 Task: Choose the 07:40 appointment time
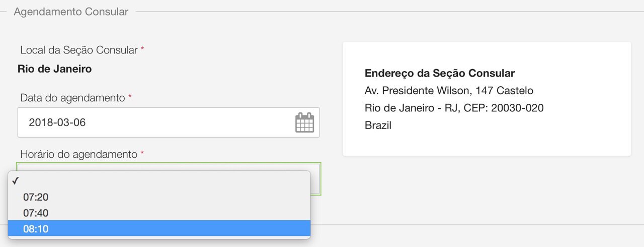(x=36, y=213)
